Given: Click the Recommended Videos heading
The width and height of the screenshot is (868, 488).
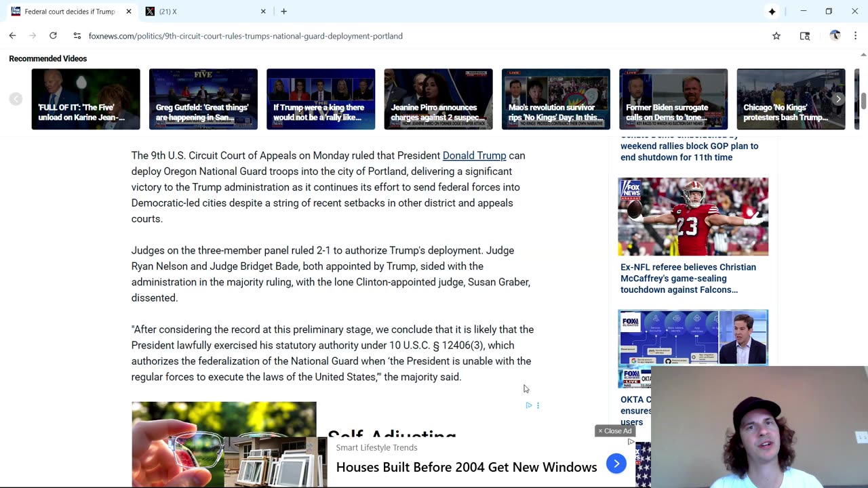Looking at the screenshot, I should click(x=48, y=59).
